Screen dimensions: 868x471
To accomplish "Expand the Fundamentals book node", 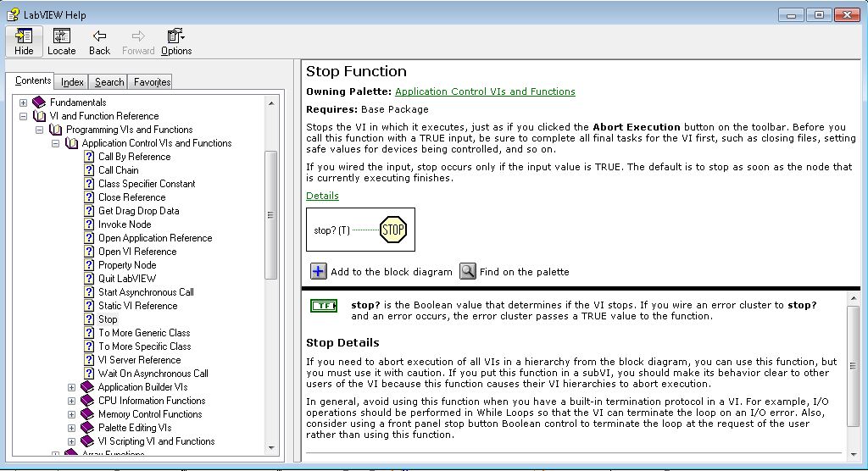I will pyautogui.click(x=23, y=103).
